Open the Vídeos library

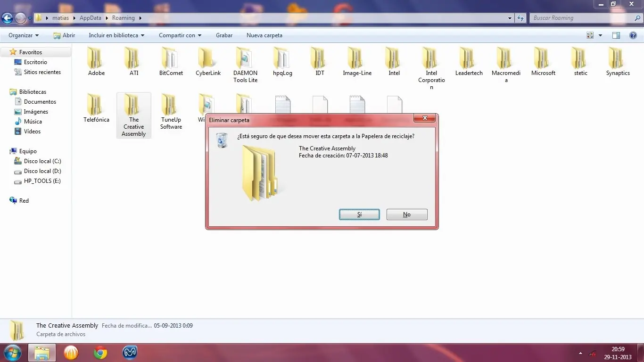point(32,132)
